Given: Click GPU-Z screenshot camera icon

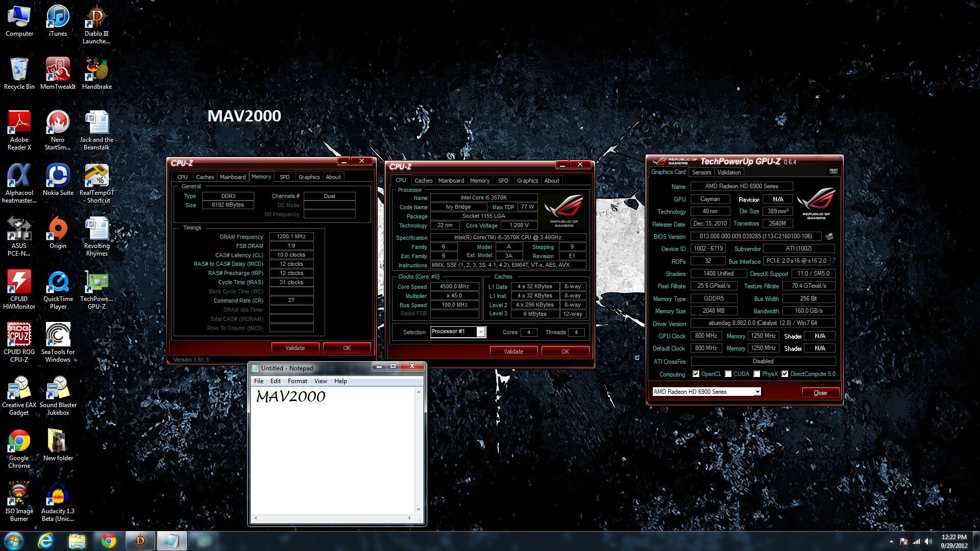Looking at the screenshot, I should [x=833, y=171].
